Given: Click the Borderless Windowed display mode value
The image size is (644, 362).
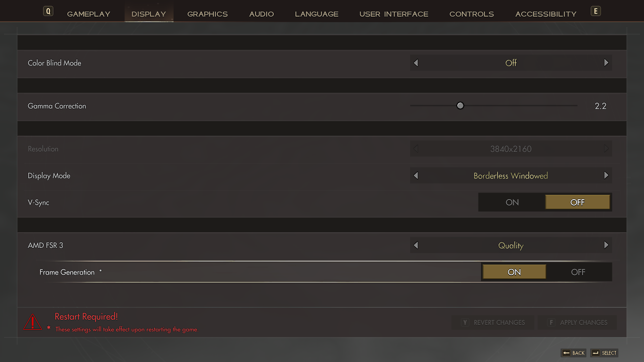Looking at the screenshot, I should [x=511, y=175].
